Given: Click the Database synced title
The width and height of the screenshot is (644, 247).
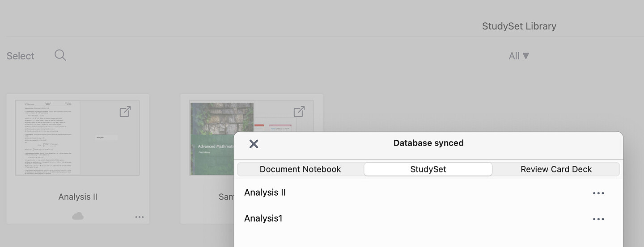Looking at the screenshot, I should pyautogui.click(x=428, y=143).
